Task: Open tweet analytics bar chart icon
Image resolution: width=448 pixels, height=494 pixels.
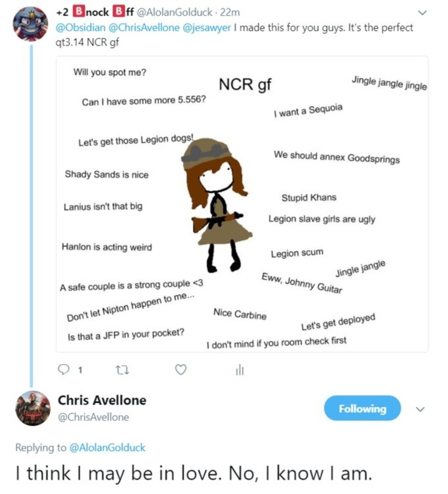Action: pyautogui.click(x=240, y=370)
